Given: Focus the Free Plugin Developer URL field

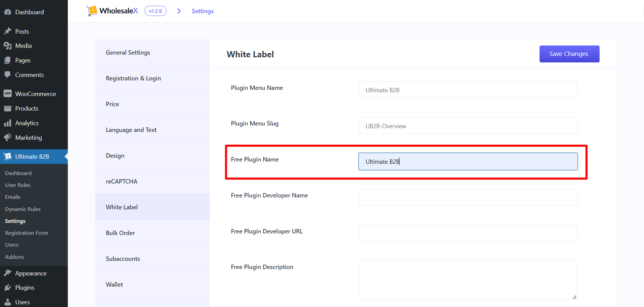Looking at the screenshot, I should click(468, 233).
